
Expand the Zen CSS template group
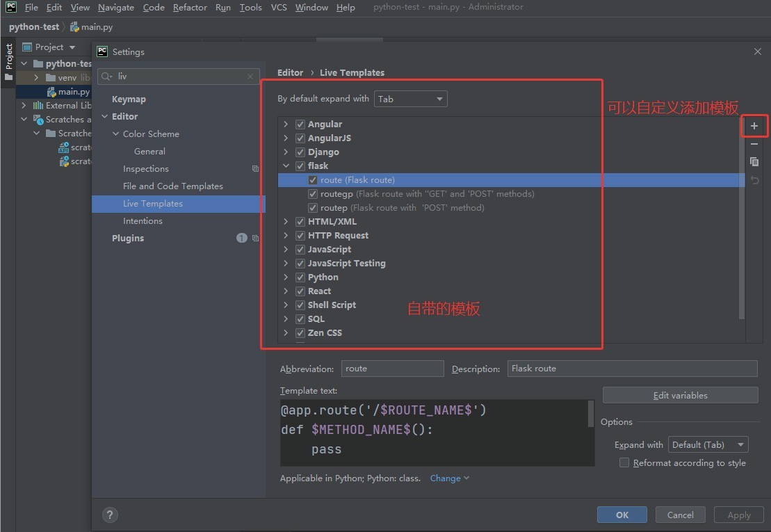[x=286, y=333]
